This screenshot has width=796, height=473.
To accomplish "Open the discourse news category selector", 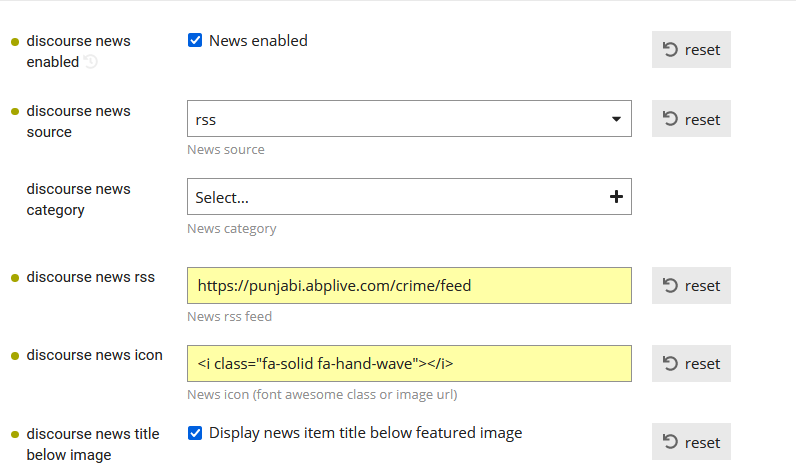I will pyautogui.click(x=409, y=196).
